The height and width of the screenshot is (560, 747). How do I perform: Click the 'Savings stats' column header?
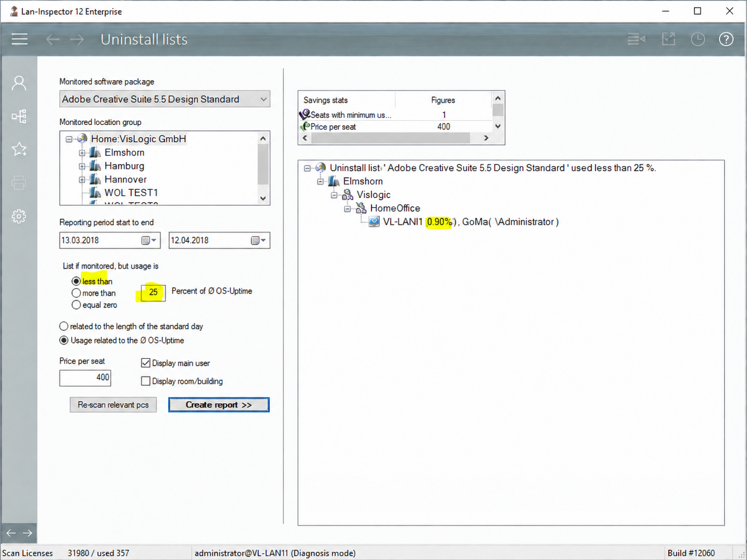pos(347,100)
